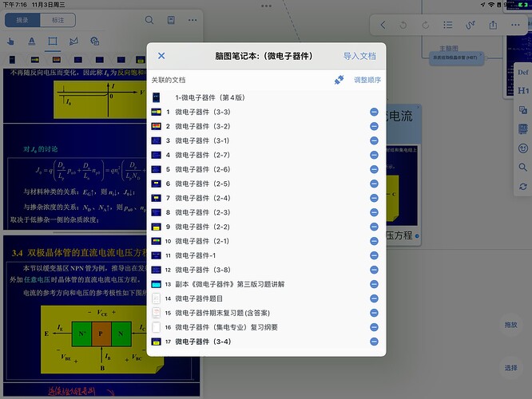
Task: Remove document 微电子器件（3-8）
Action: pyautogui.click(x=374, y=270)
